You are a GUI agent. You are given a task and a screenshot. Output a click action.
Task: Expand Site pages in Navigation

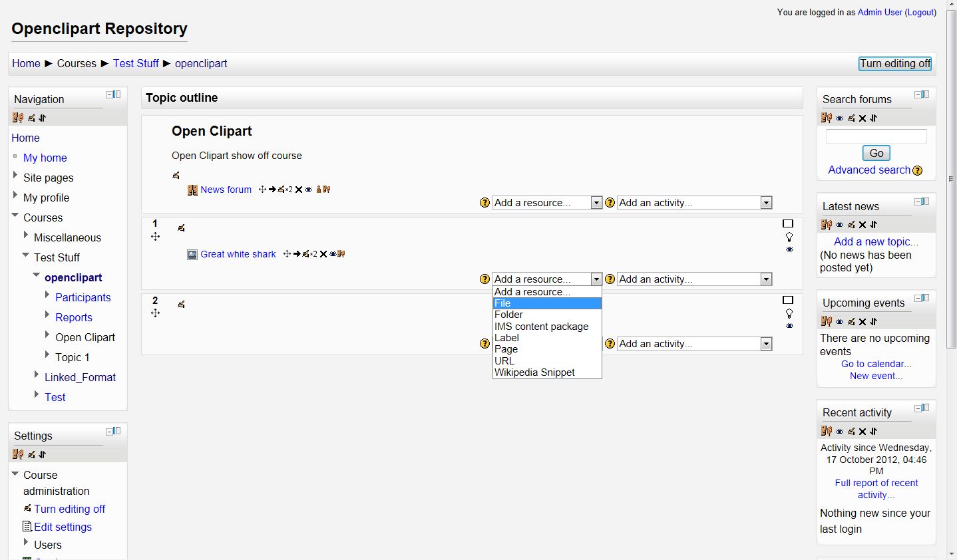pyautogui.click(x=15, y=176)
